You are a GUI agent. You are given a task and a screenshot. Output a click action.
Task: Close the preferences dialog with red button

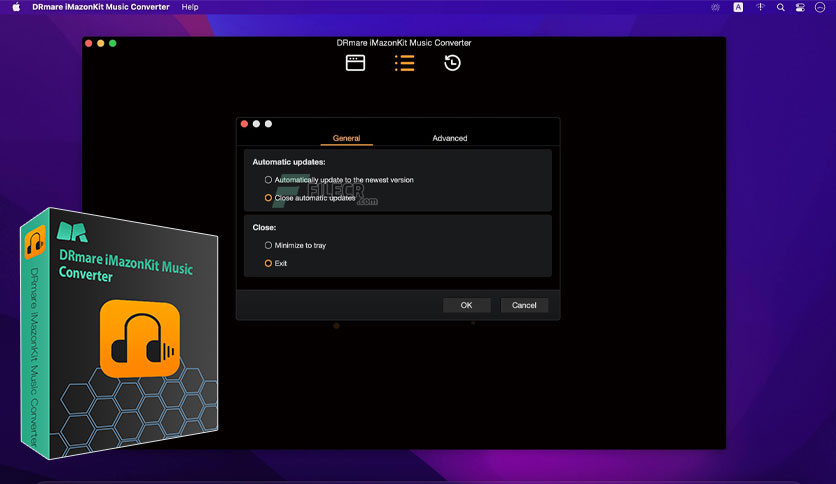(x=244, y=124)
